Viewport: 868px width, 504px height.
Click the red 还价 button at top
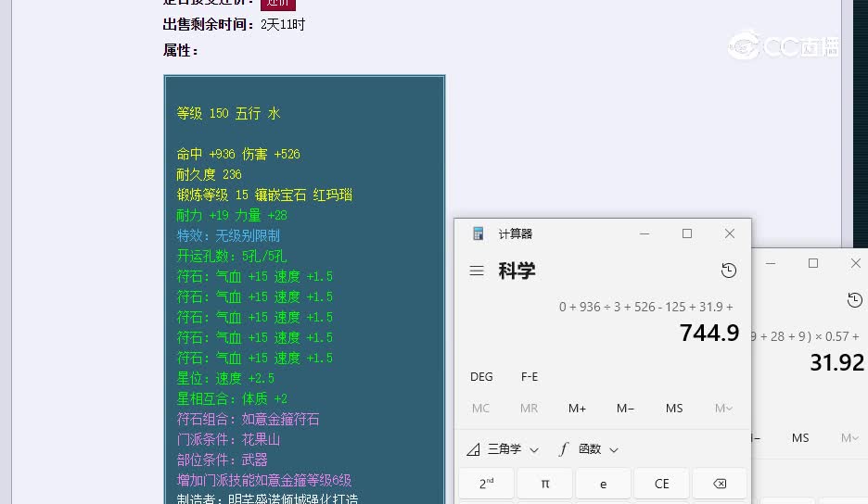click(x=278, y=4)
